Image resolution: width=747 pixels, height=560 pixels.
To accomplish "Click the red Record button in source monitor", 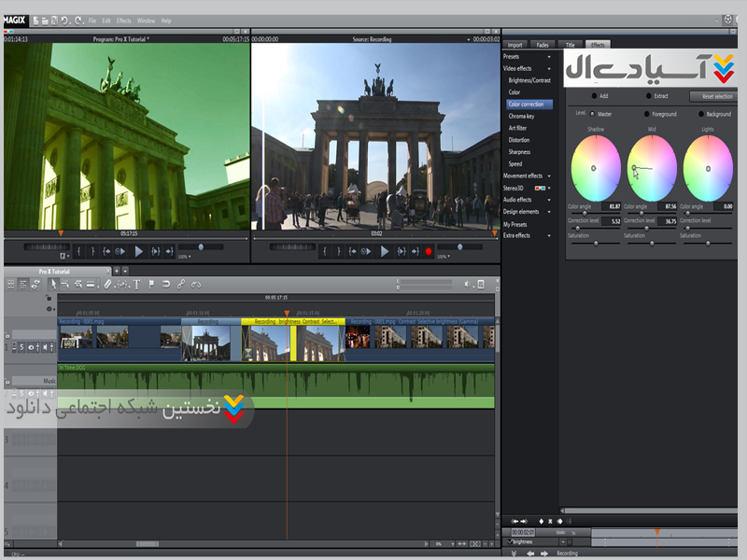I will (x=429, y=251).
